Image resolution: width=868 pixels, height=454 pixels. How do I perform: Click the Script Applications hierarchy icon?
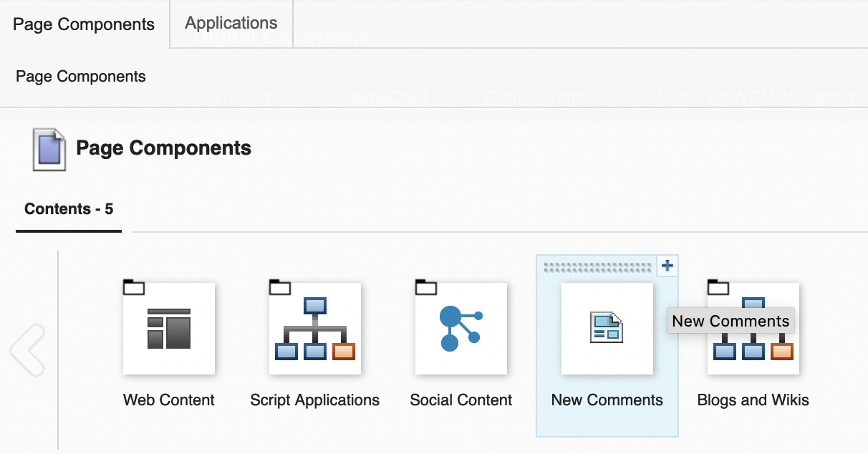(315, 328)
